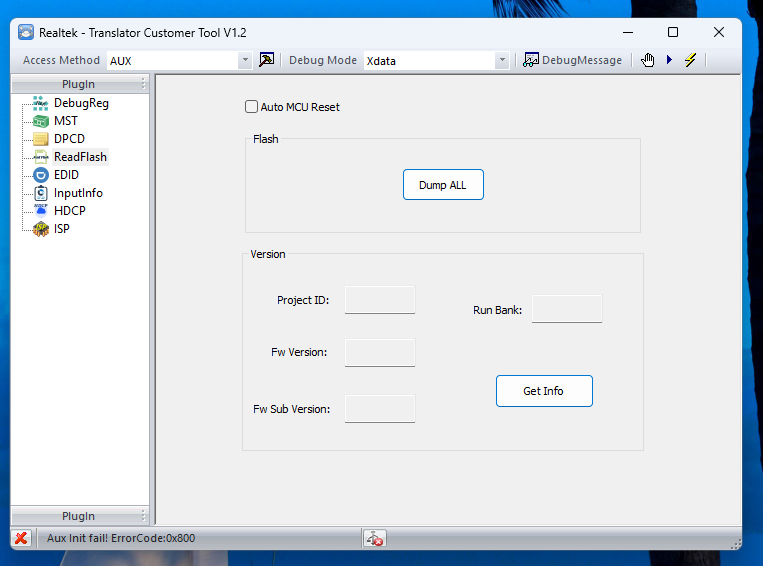
Task: Click the DebugMessage toolbar icon
Action: pyautogui.click(x=531, y=60)
